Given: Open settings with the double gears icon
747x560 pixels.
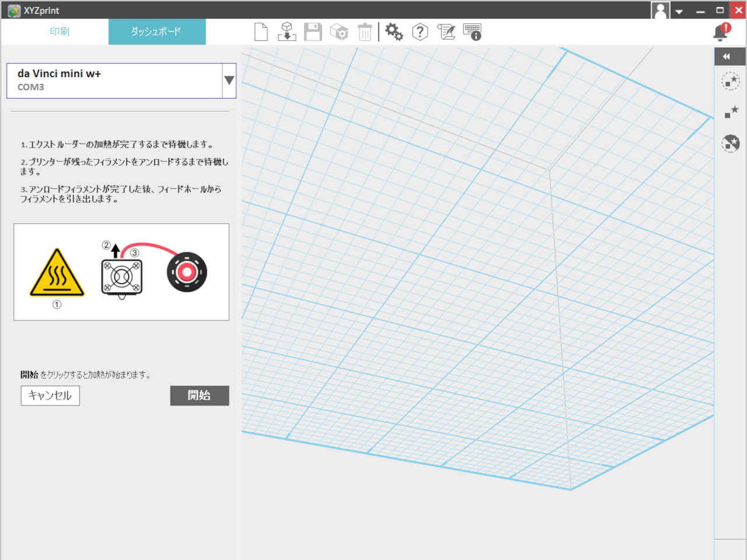Looking at the screenshot, I should [x=394, y=32].
